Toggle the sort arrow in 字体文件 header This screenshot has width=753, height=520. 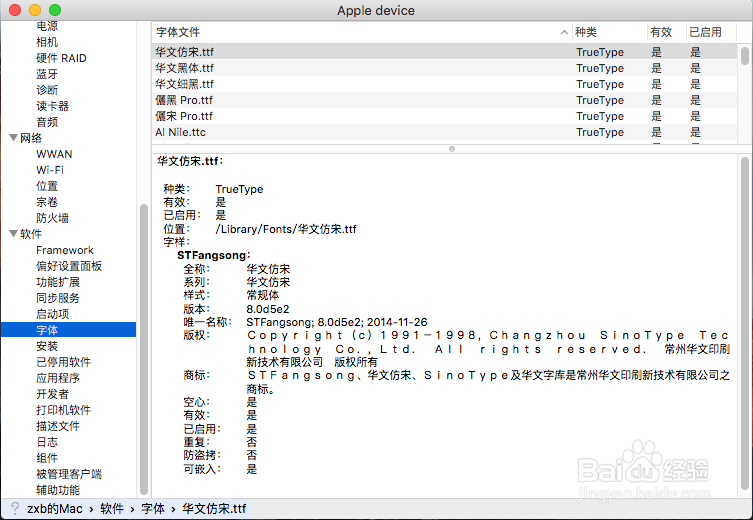[564, 32]
